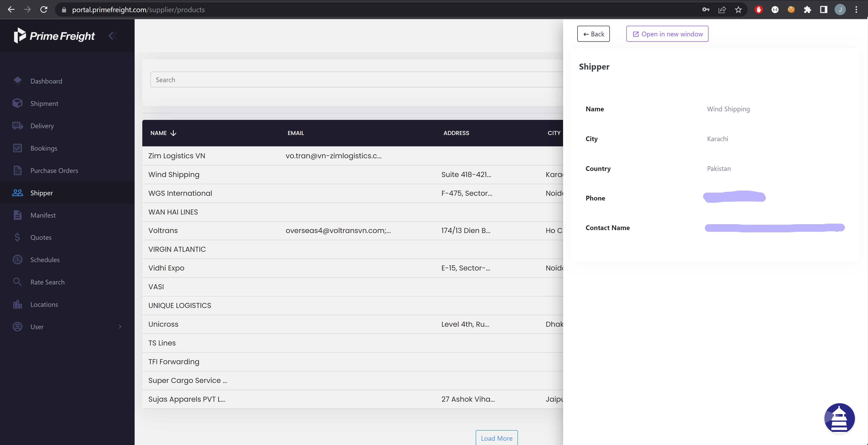Click the Purchase Orders document icon
Image resolution: width=868 pixels, height=445 pixels.
18,170
